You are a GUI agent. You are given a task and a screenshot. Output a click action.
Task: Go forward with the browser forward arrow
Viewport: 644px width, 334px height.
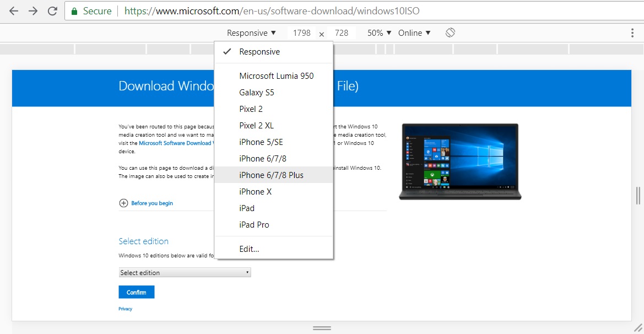(33, 11)
